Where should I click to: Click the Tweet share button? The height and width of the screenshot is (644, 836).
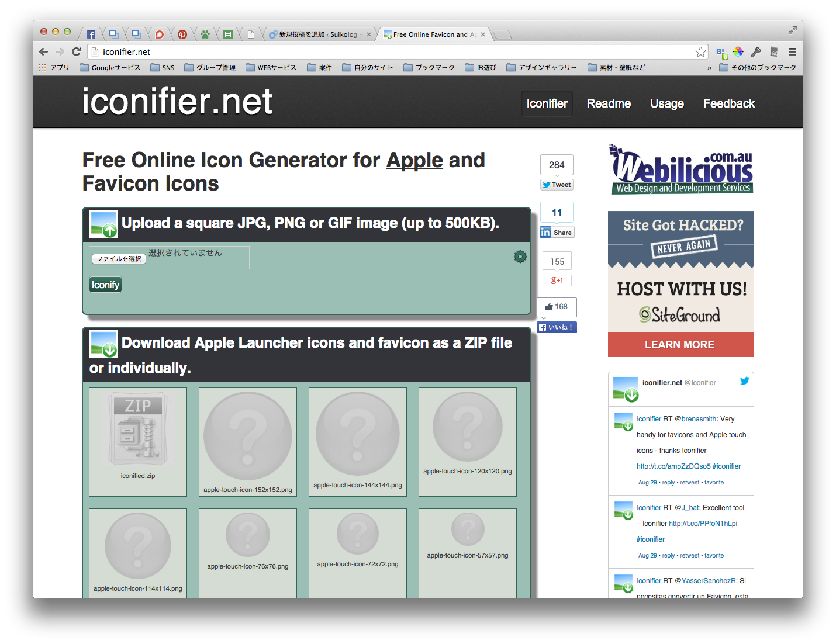557,185
